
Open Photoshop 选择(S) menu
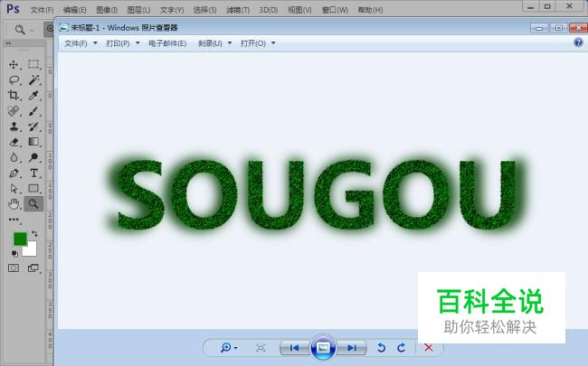click(x=205, y=10)
